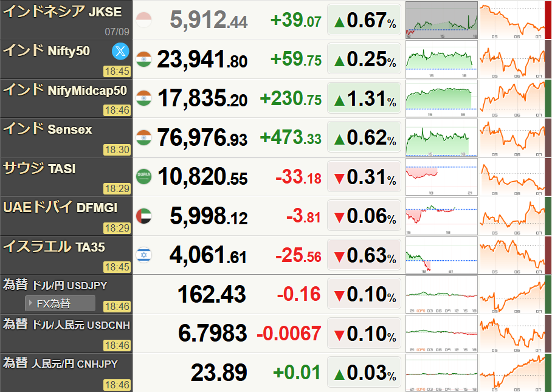Image resolution: width=552 pixels, height=392 pixels.
Task: Click the Israel flag icon
Action: point(143,255)
